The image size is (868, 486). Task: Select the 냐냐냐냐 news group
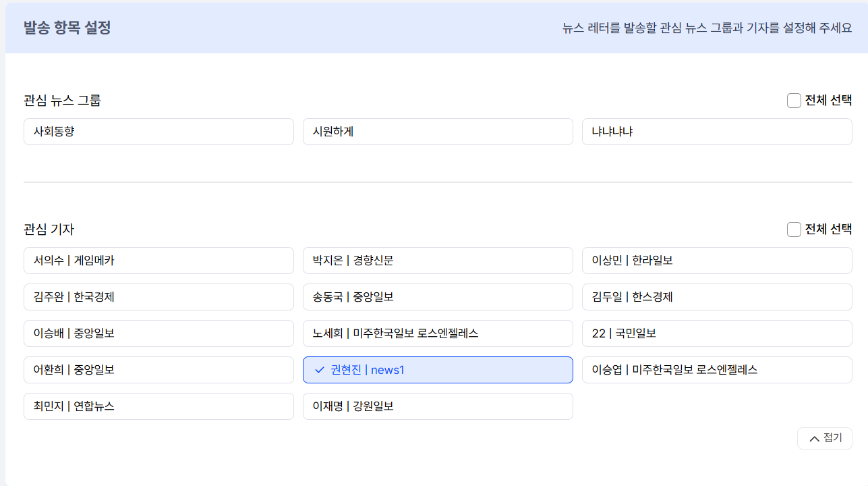coord(717,132)
